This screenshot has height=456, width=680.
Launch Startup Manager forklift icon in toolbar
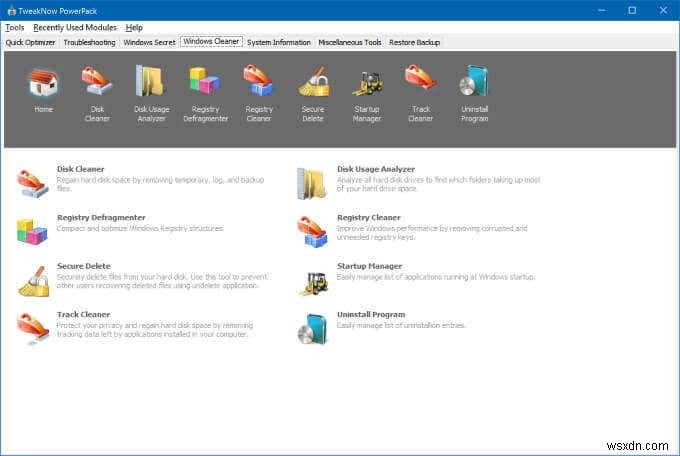click(367, 83)
